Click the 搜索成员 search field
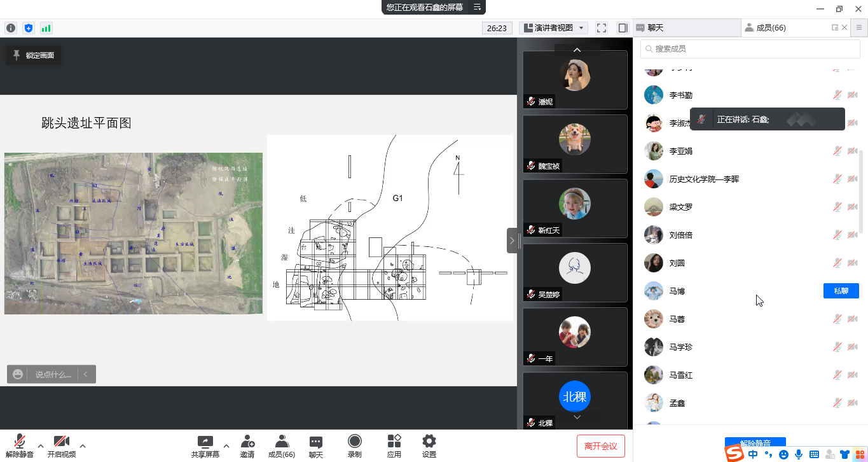The height and width of the screenshot is (462, 868). coord(750,49)
